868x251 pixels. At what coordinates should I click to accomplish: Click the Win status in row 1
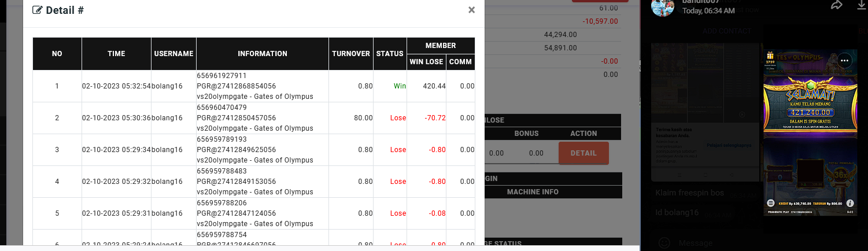point(400,86)
